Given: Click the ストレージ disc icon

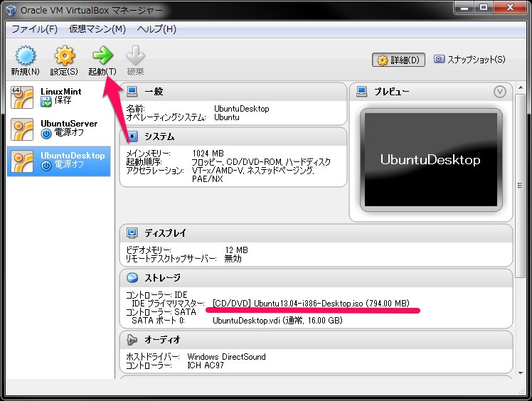Looking at the screenshot, I should coord(132,277).
